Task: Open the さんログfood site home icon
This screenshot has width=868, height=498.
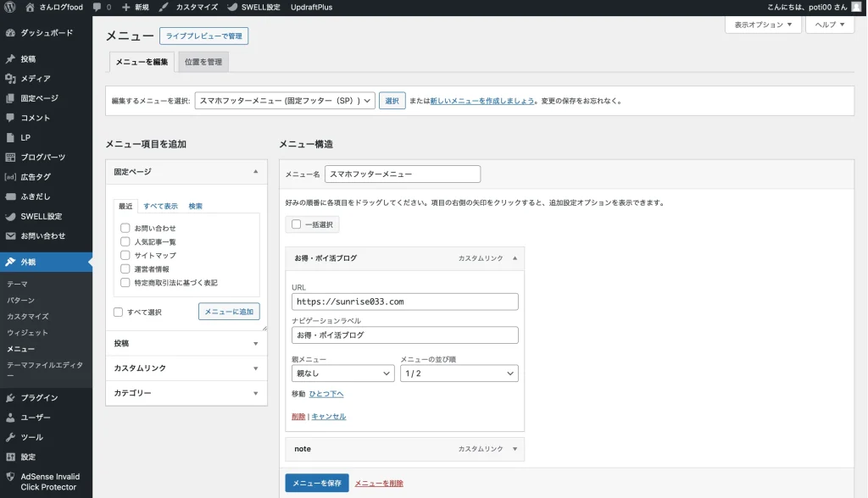Action: pyautogui.click(x=30, y=7)
